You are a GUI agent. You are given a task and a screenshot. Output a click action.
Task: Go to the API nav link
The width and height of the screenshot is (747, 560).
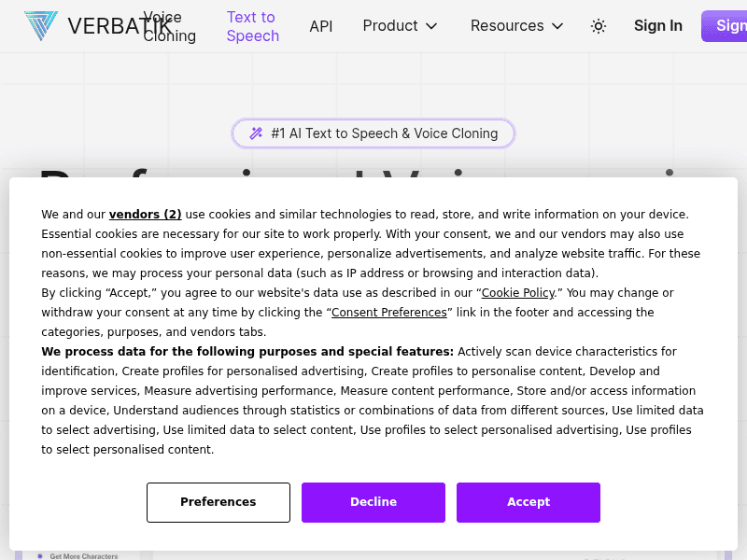click(x=321, y=26)
